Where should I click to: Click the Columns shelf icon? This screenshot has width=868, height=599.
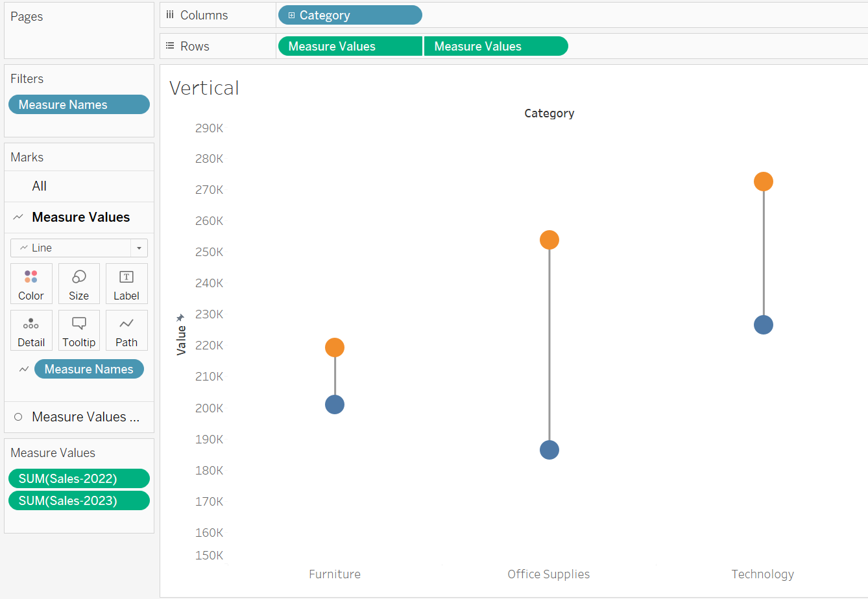(x=170, y=14)
